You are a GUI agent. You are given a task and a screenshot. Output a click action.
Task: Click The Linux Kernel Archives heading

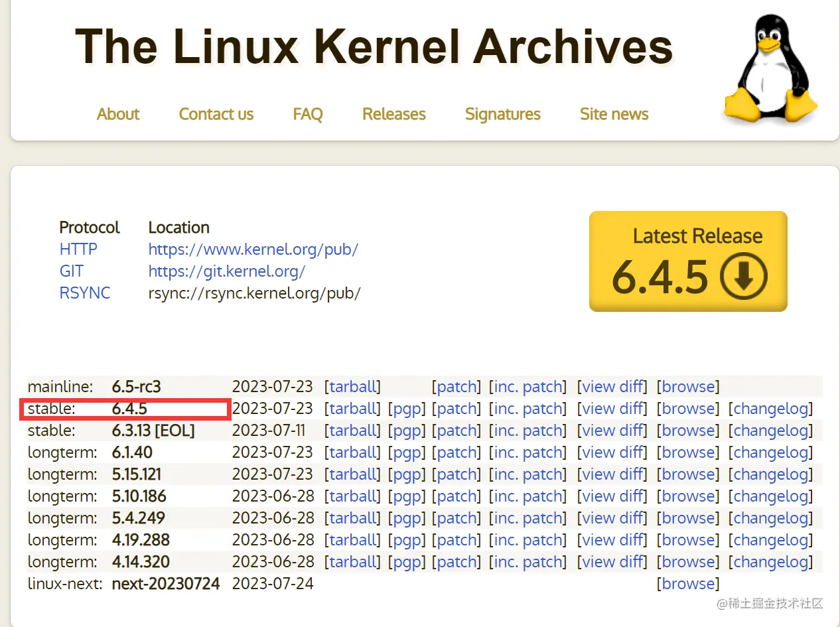374,46
